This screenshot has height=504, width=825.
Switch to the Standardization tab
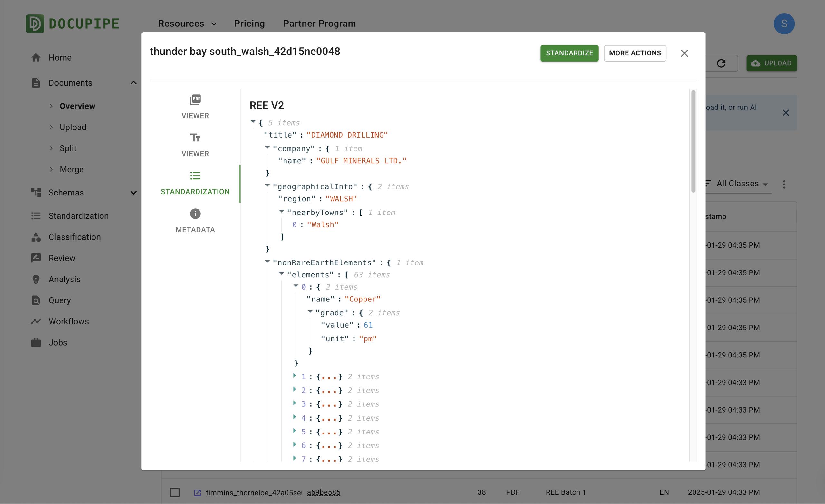195,183
